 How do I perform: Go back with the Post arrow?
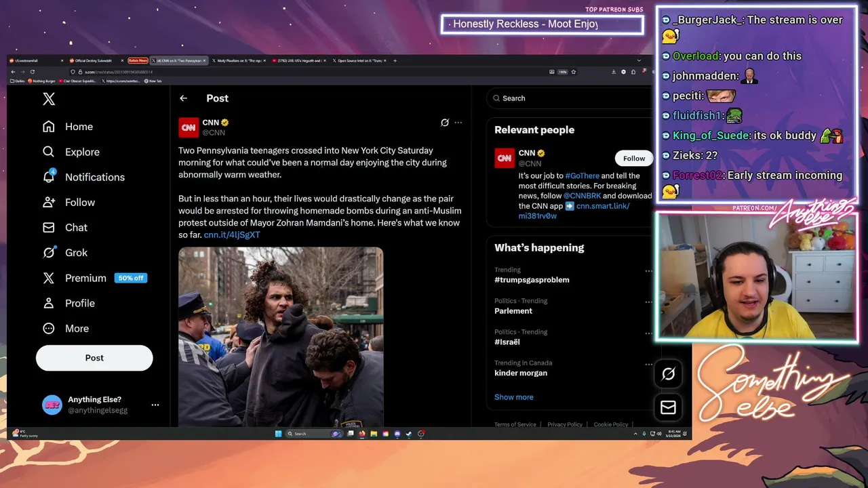pyautogui.click(x=183, y=98)
